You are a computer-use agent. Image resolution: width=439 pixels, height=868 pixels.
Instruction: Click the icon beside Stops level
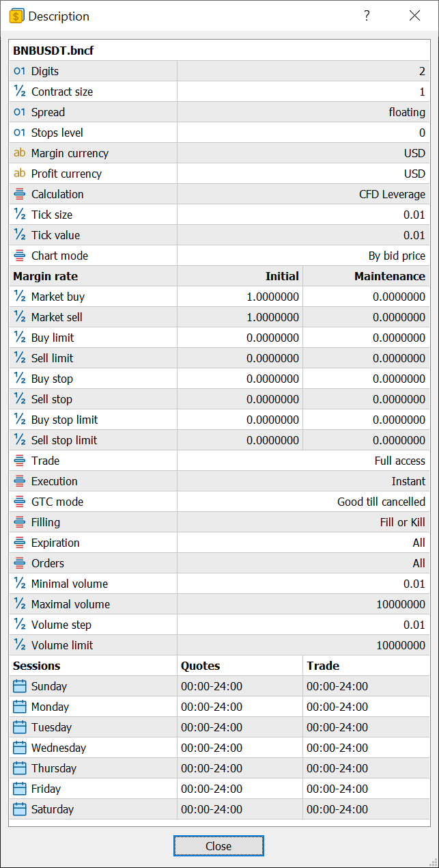[x=19, y=133]
